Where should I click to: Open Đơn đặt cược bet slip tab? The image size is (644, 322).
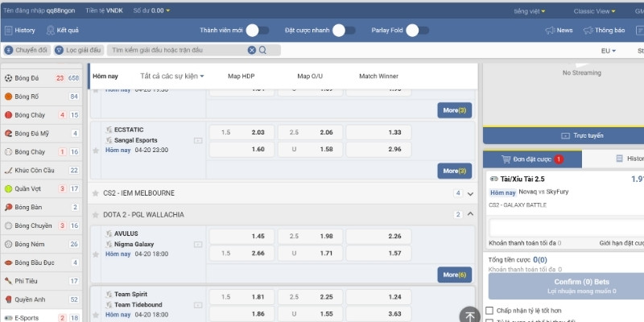click(532, 159)
